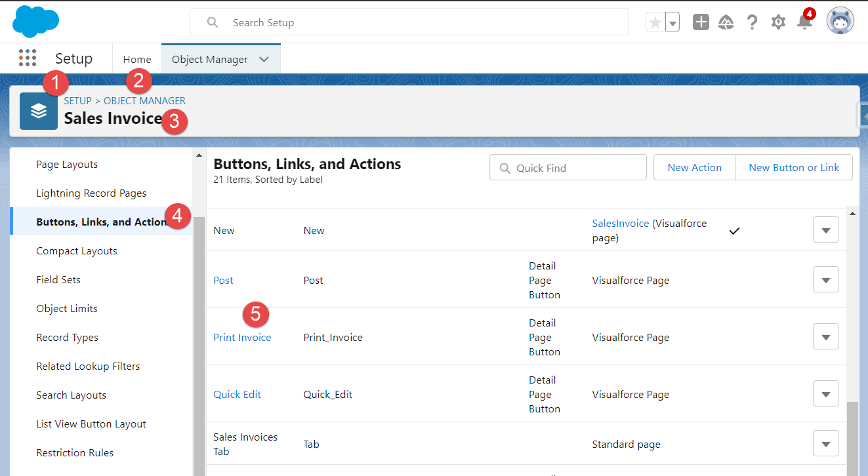The image size is (868, 476).
Task: Open the Help question mark icon
Action: point(753,22)
